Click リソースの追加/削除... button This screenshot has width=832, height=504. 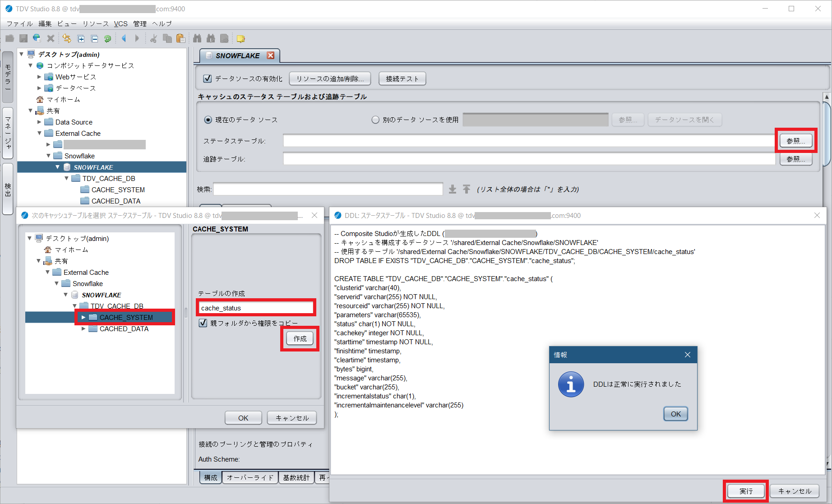coord(330,79)
